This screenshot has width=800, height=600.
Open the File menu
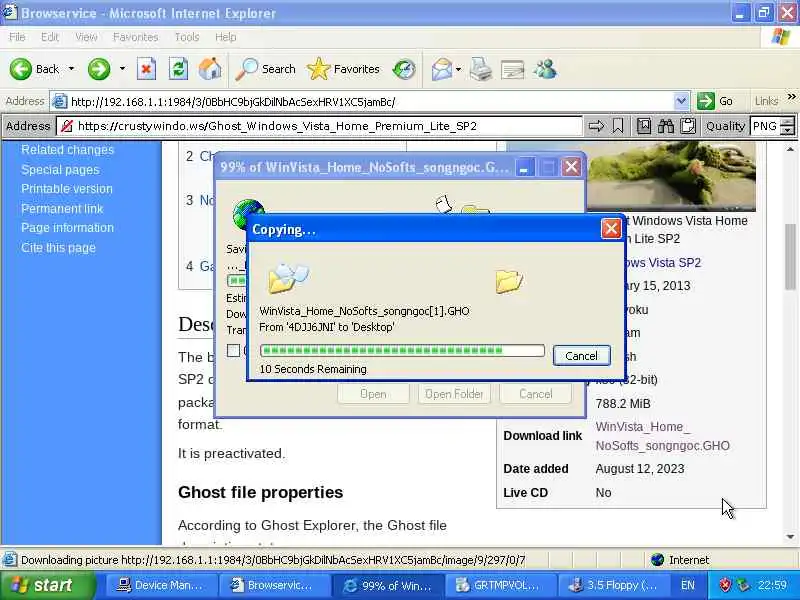[17, 37]
